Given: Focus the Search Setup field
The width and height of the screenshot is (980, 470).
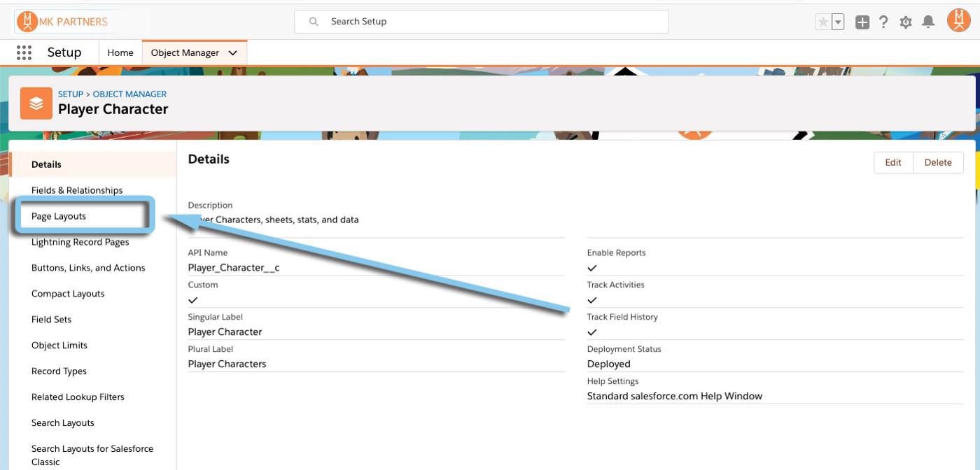Looking at the screenshot, I should (x=490, y=22).
